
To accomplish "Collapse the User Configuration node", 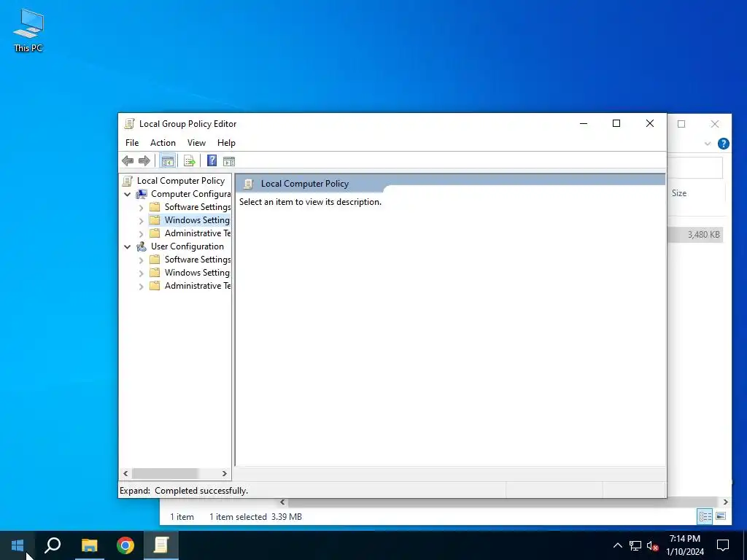I will coord(127,246).
